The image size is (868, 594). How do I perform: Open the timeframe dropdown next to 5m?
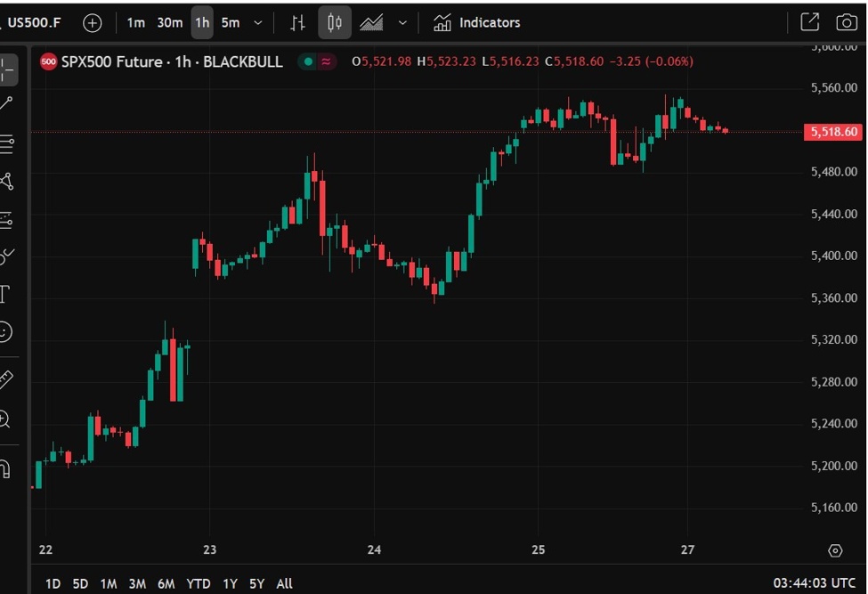(256, 22)
